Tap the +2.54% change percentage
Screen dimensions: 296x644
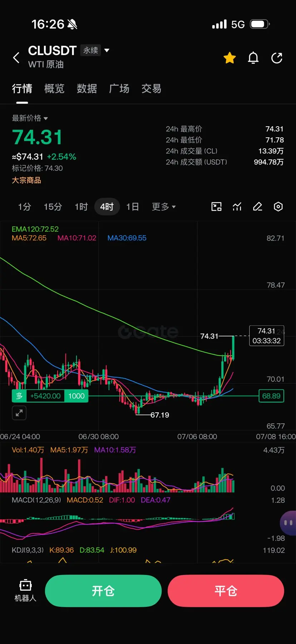[61, 157]
